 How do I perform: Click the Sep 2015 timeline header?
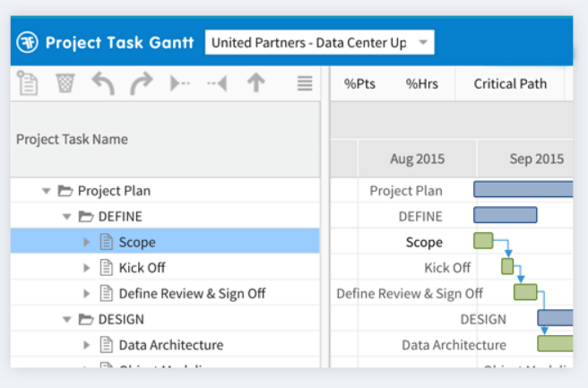536,160
